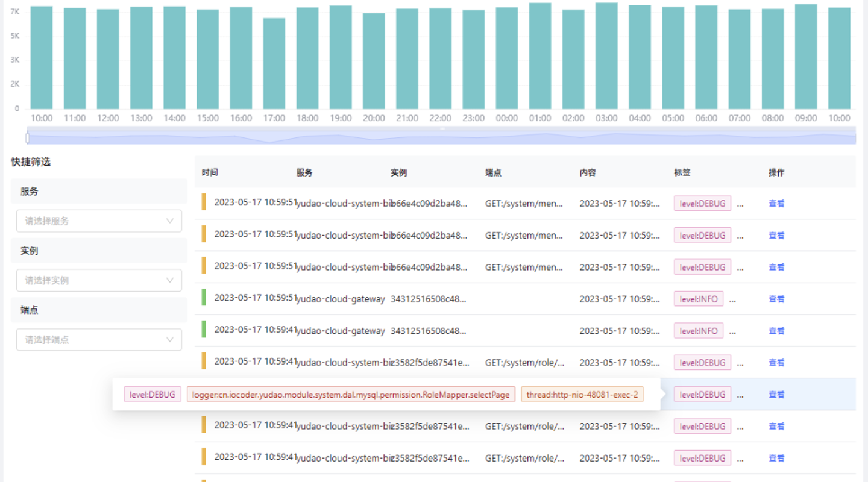868x482 pixels.
Task: Click the 2K y-axis label
Action: click(15, 84)
